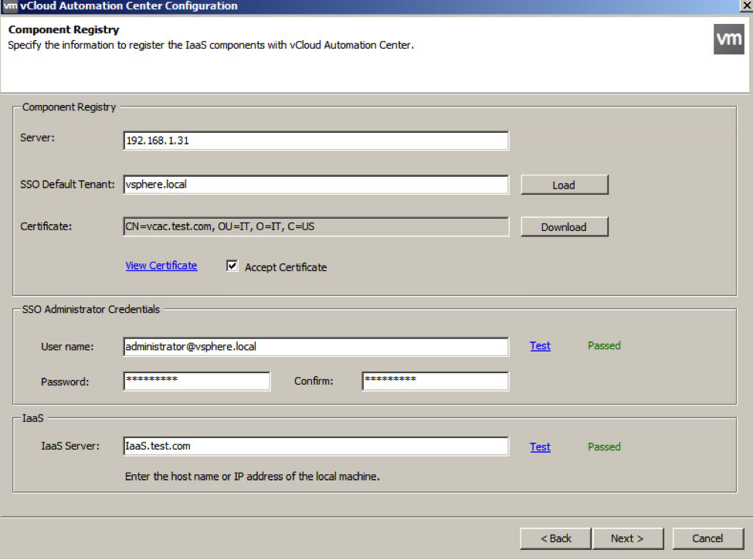Open the View Certificate link

point(161,266)
